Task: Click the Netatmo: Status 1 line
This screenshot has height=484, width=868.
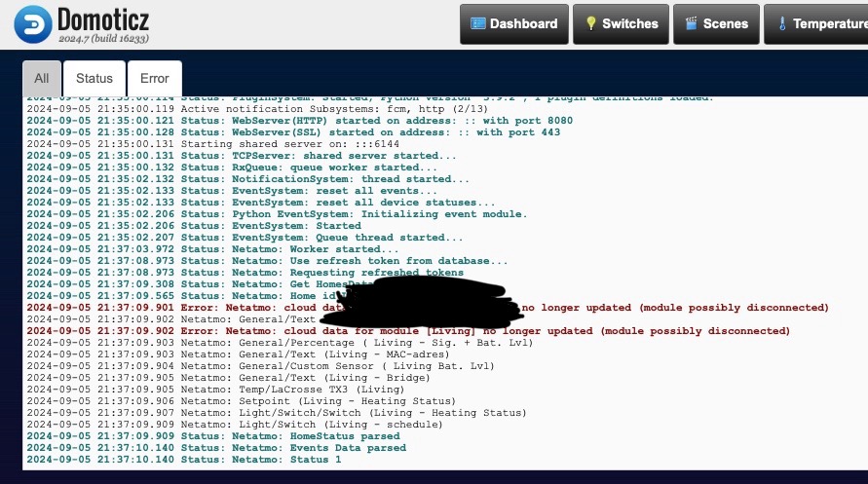Action: 184,459
